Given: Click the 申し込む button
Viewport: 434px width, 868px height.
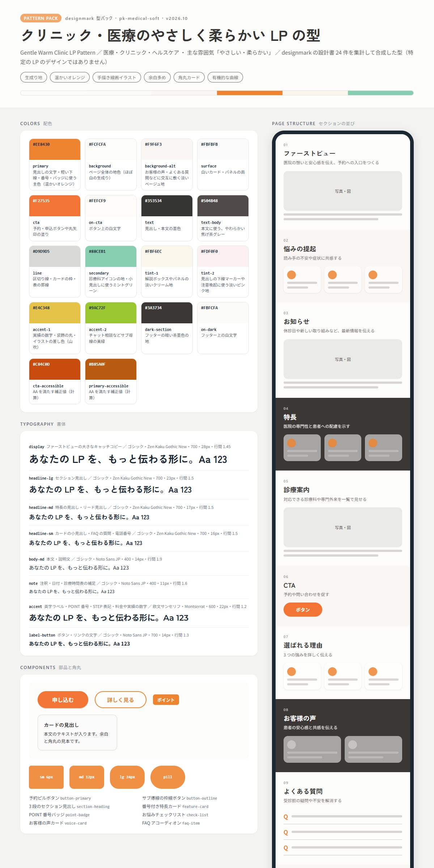Looking at the screenshot, I should [x=63, y=700].
